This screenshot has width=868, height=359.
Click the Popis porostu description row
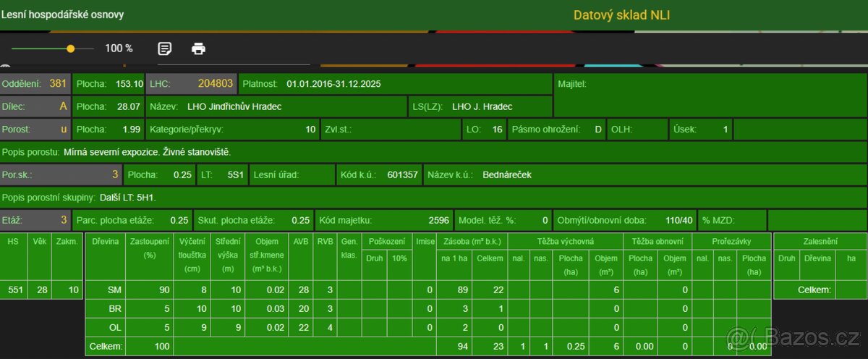click(289, 152)
